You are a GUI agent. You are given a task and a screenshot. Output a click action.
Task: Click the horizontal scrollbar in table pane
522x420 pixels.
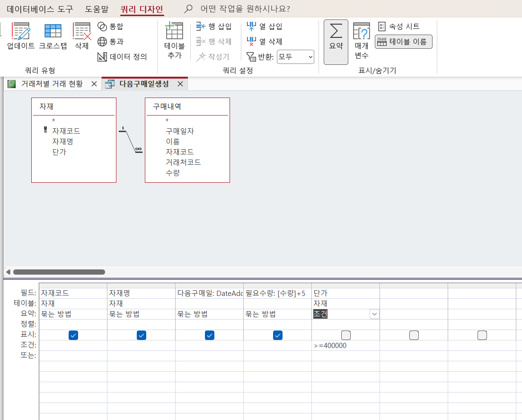tap(59, 272)
